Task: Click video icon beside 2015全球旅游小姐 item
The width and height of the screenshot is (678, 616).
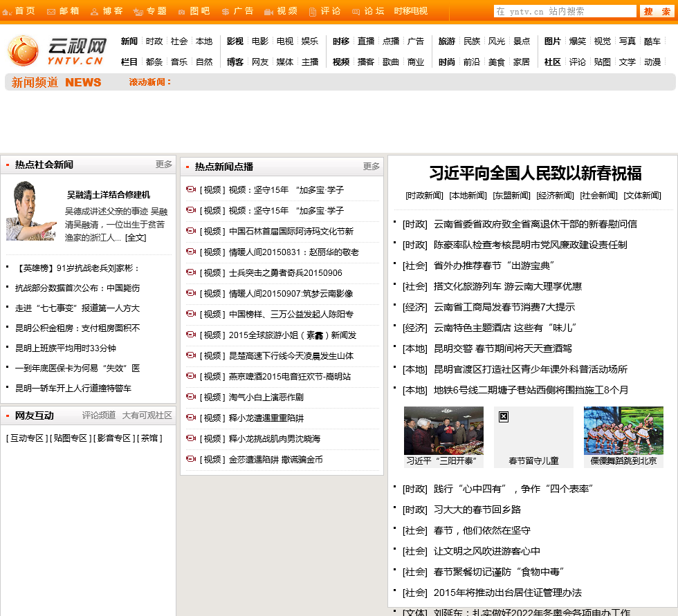Action: click(191, 335)
